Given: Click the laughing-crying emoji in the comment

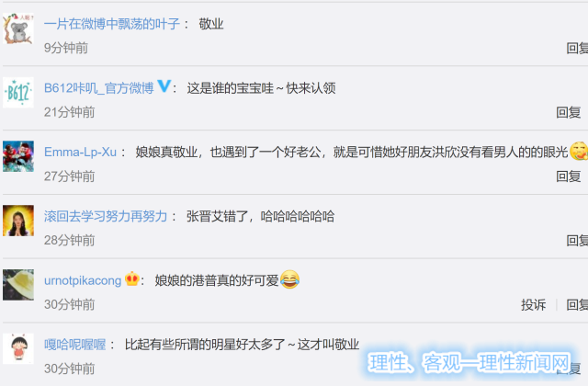Looking at the screenshot, I should [x=289, y=279].
